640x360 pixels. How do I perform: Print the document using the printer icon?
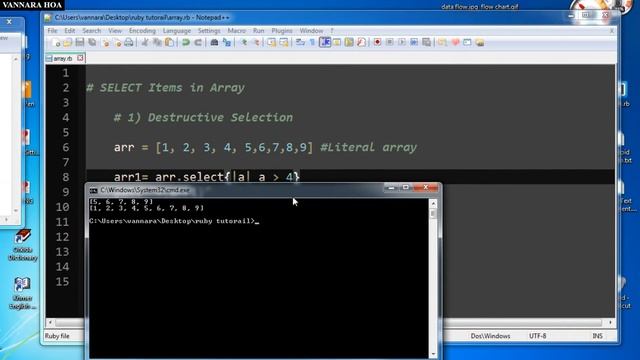click(x=129, y=42)
